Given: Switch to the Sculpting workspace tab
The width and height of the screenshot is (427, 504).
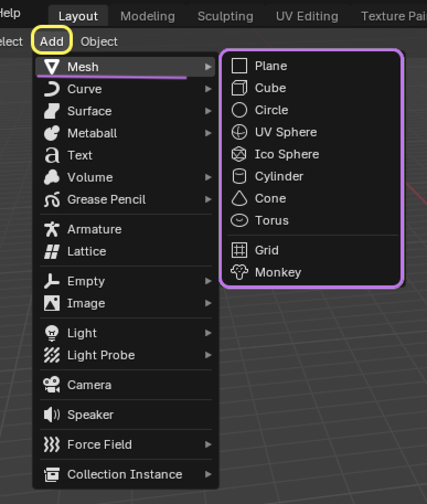Looking at the screenshot, I should point(225,16).
